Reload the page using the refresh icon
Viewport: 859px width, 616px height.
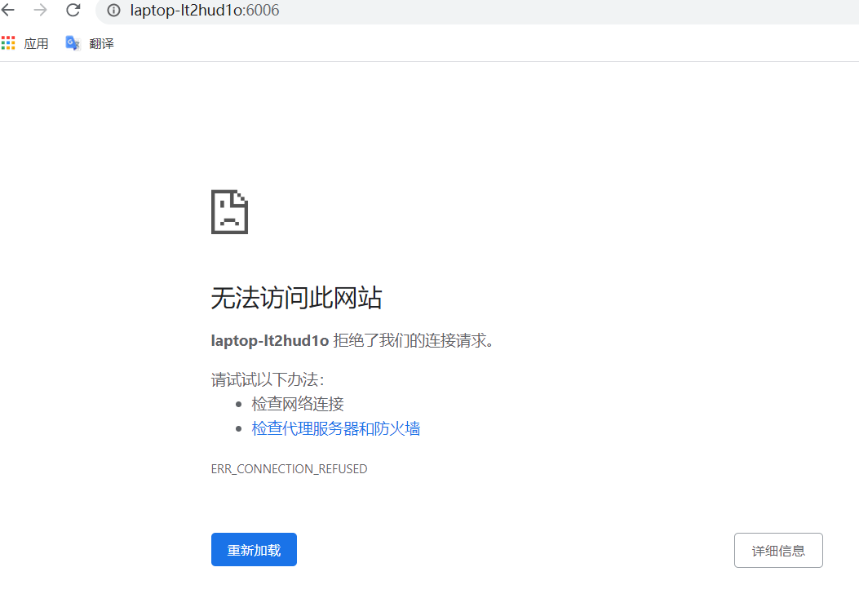pyautogui.click(x=73, y=11)
